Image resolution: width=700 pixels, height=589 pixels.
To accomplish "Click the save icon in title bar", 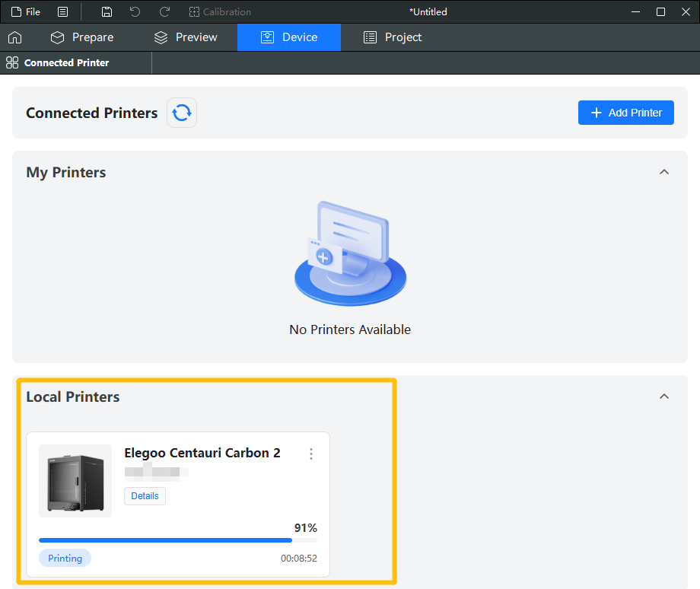I will click(x=107, y=11).
